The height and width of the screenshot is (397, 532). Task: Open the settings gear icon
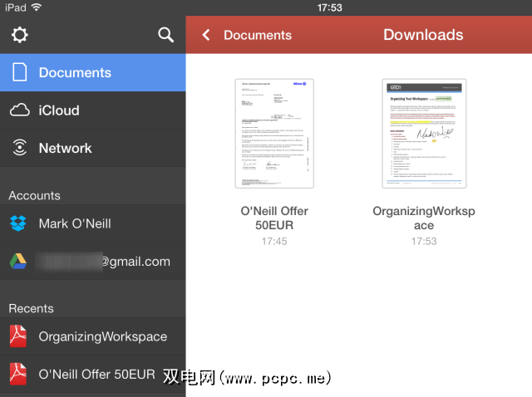[x=20, y=35]
